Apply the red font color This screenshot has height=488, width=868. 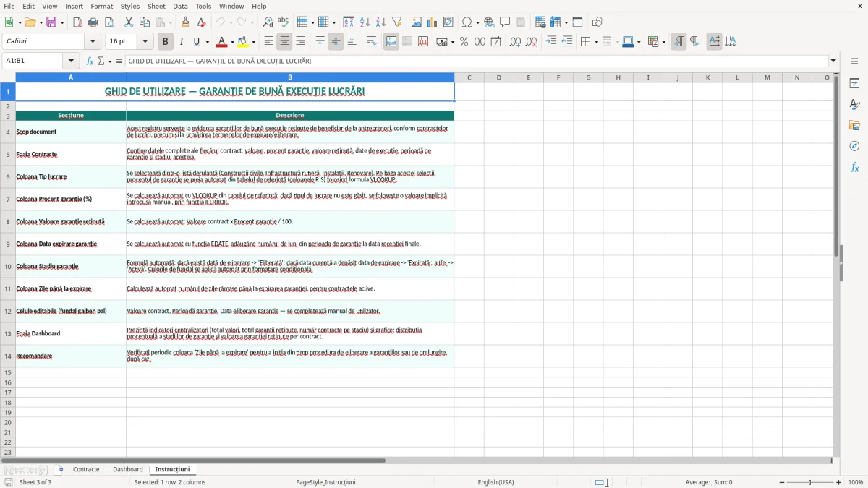click(221, 42)
